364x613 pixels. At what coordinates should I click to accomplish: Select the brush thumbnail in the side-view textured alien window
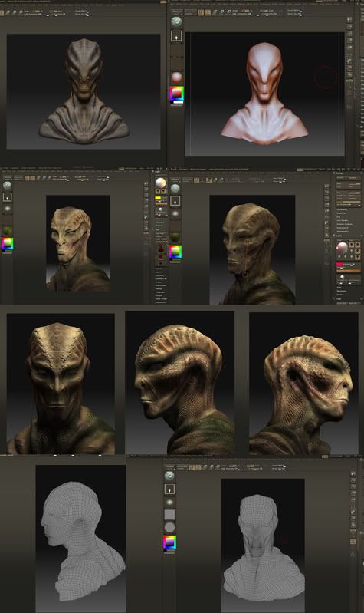tap(175, 189)
